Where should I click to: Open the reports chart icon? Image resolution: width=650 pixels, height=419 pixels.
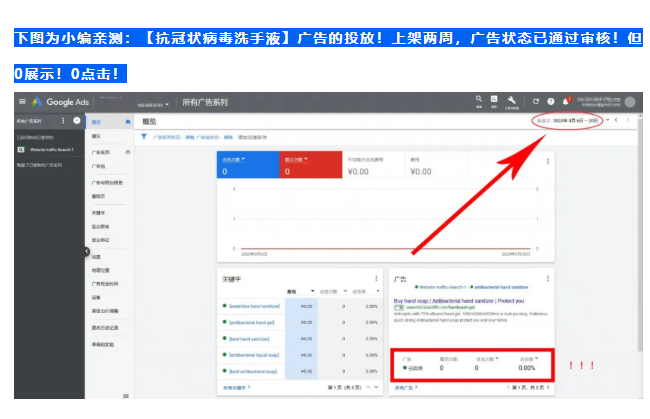[494, 99]
